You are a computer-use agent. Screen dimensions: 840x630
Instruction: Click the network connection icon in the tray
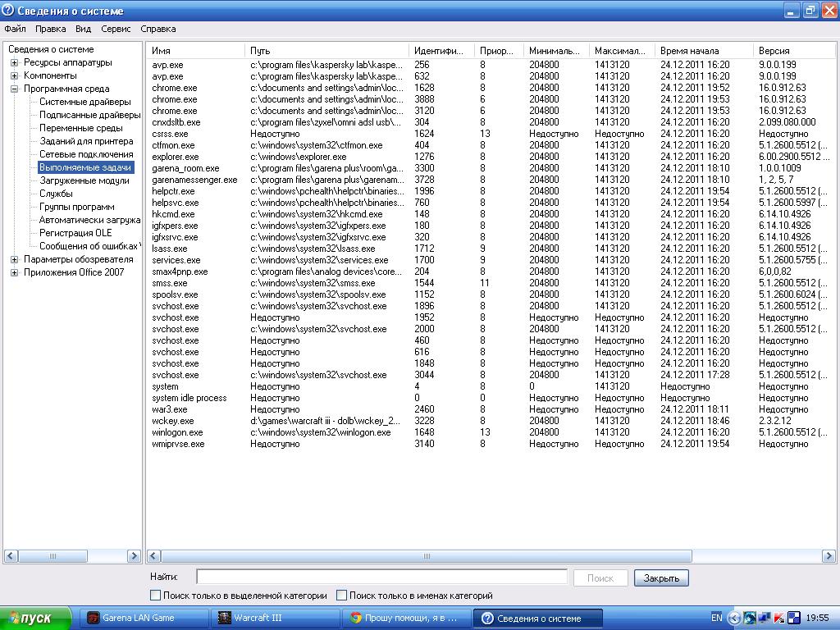click(764, 618)
